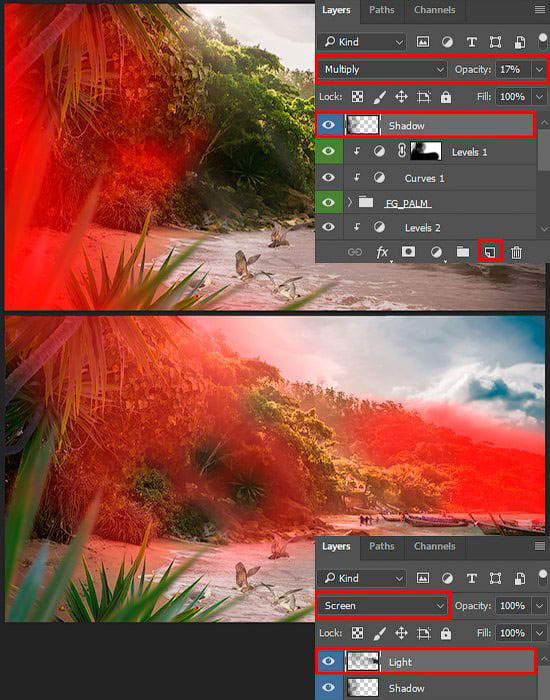Click the Fill 100% field in Multiply panel
Viewport: 550px width, 700px height.
click(514, 97)
